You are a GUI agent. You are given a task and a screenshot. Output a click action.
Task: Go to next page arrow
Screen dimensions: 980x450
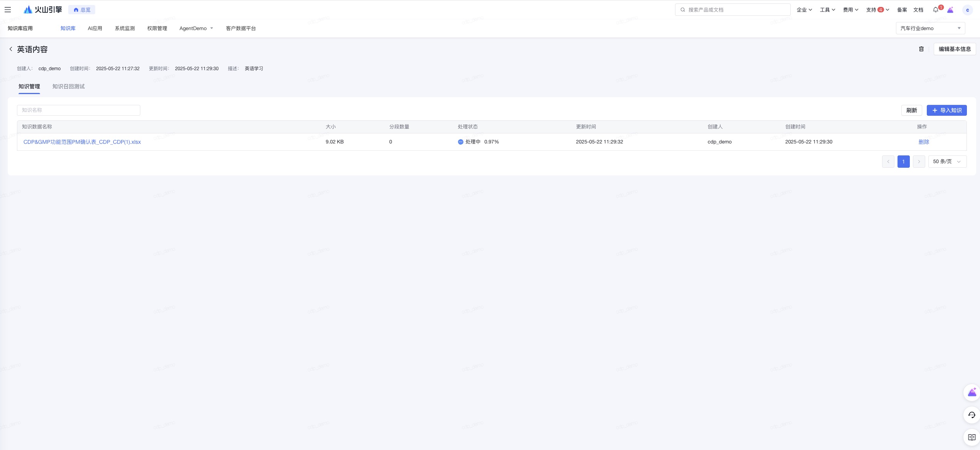click(x=919, y=162)
